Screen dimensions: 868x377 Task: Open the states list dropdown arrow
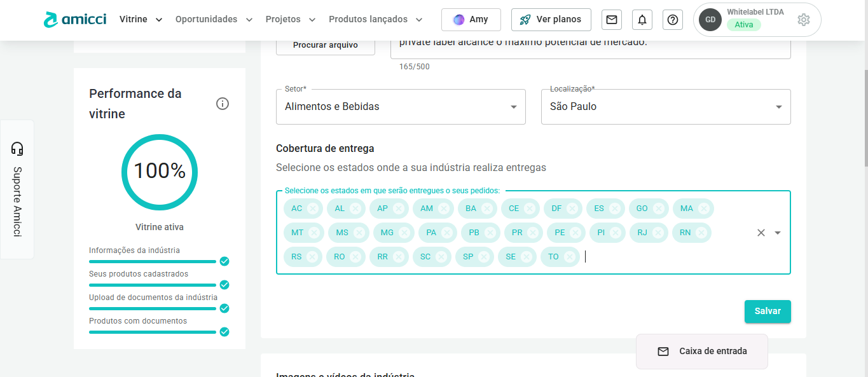click(778, 233)
